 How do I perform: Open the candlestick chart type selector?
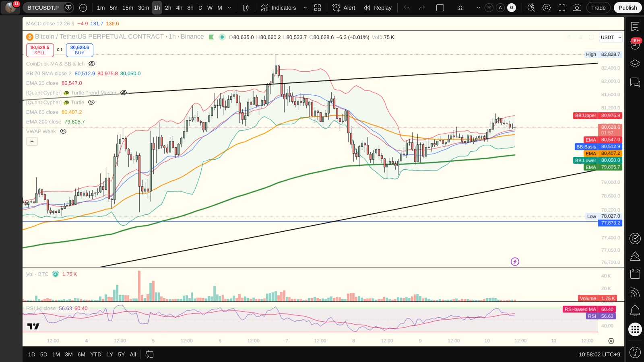pos(246,8)
